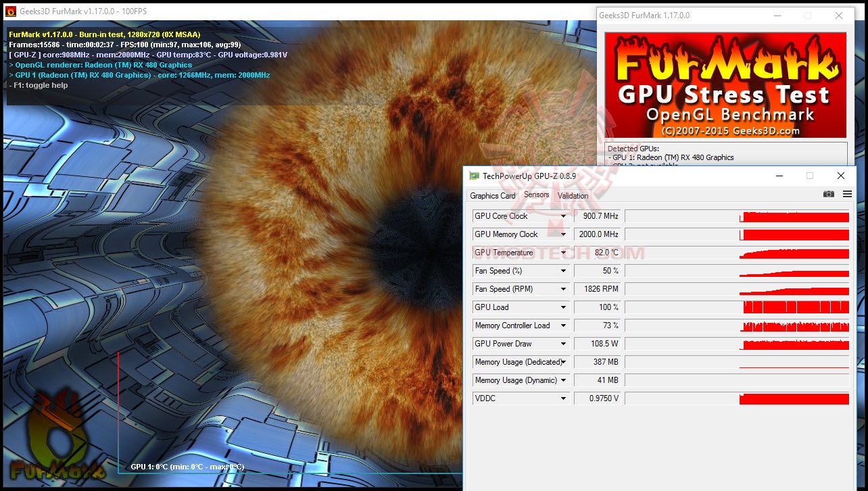
Task: Click the 41 MB dynamic memory value
Action: (598, 380)
